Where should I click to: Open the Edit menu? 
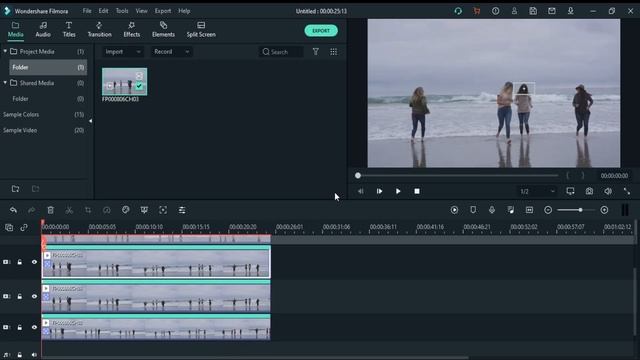pos(103,11)
